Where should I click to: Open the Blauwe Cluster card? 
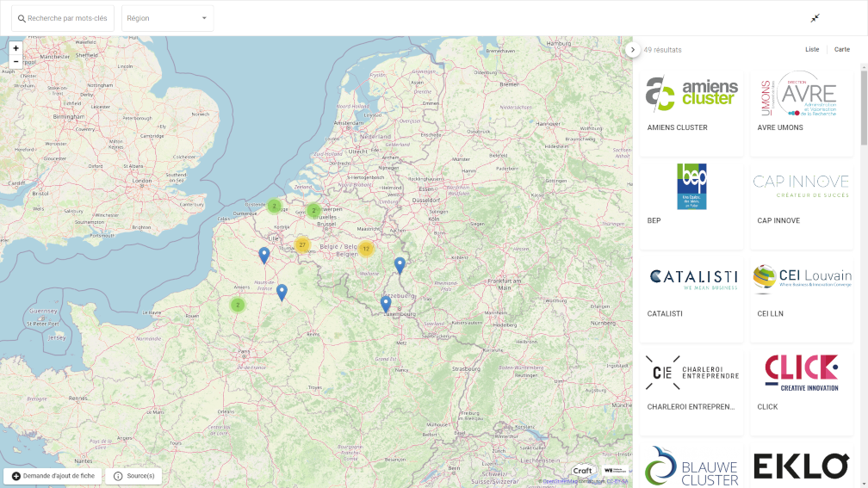tap(691, 465)
